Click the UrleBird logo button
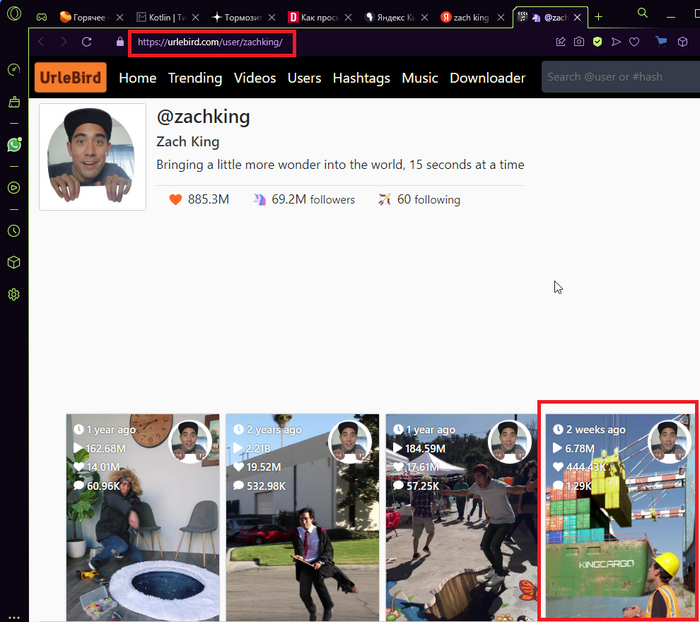The width and height of the screenshot is (700, 622). [71, 77]
